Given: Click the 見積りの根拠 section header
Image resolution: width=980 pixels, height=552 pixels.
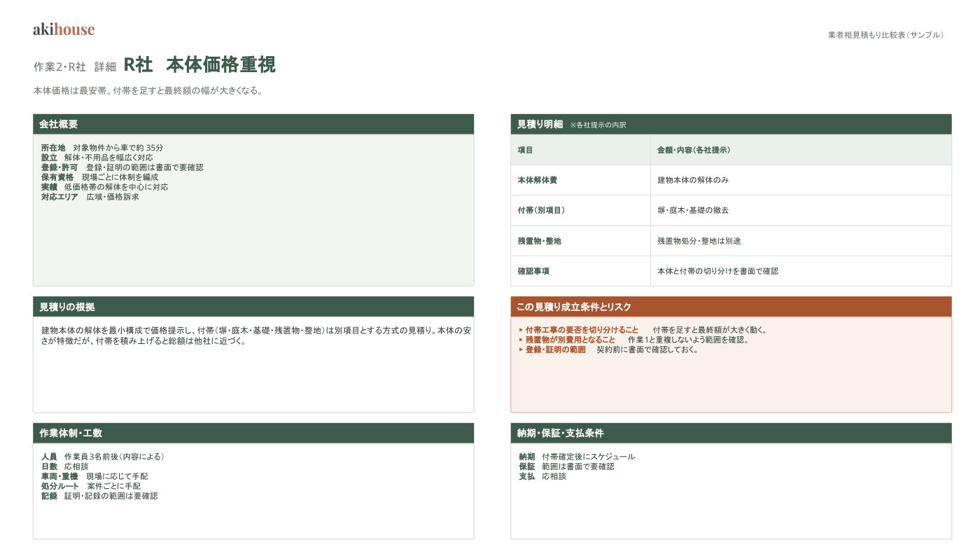Looking at the screenshot, I should click(x=253, y=307).
